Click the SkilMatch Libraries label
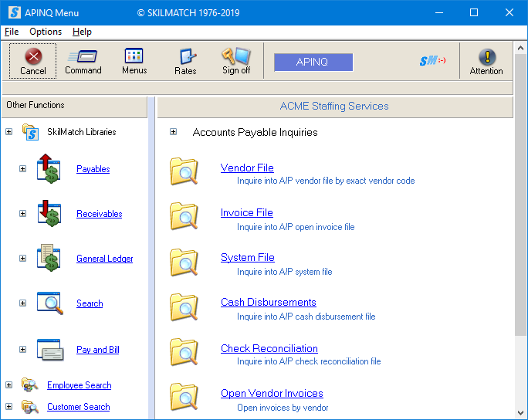 tap(82, 132)
